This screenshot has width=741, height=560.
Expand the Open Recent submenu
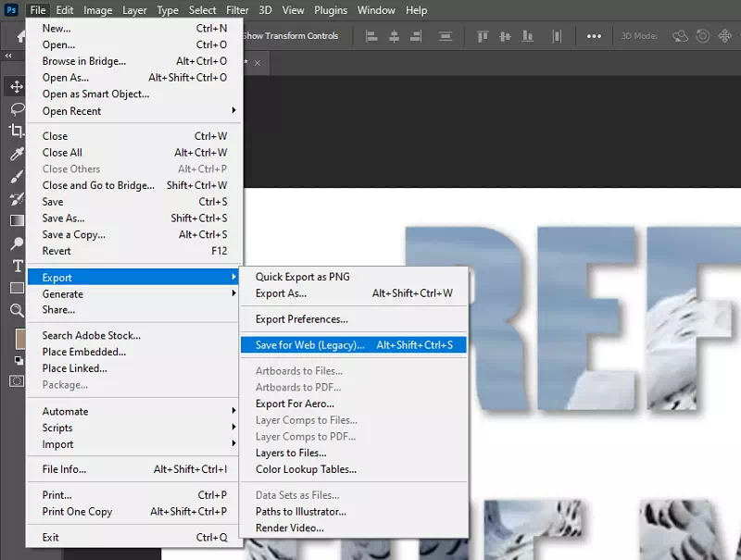pyautogui.click(x=134, y=111)
